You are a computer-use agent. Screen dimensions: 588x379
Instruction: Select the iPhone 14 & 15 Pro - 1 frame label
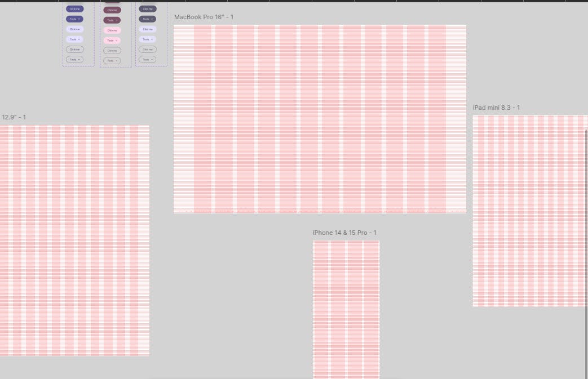[x=344, y=233]
